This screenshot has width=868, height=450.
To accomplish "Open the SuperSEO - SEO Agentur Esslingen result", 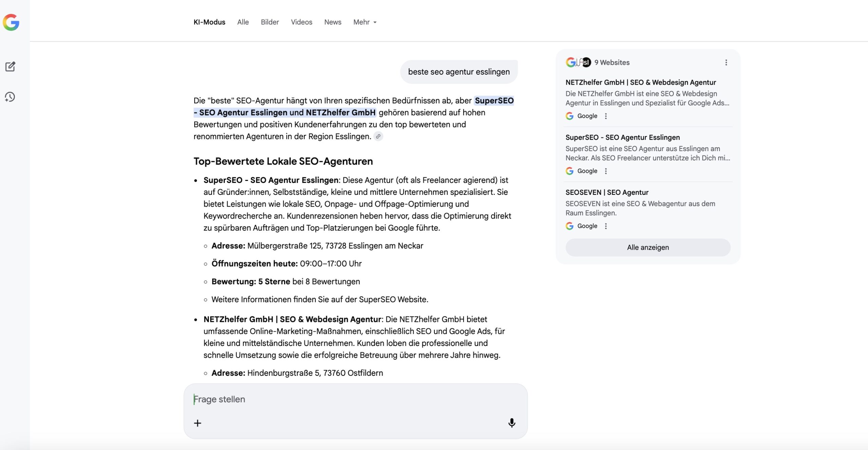I will point(623,137).
